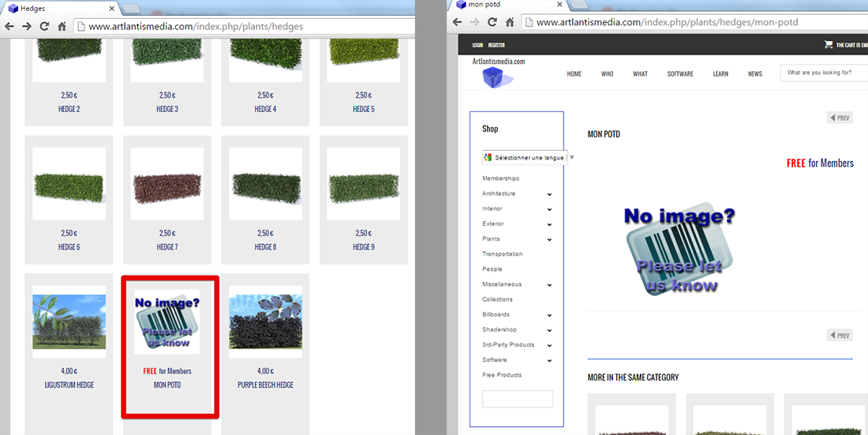Click the upper PREV arrow button

[x=840, y=118]
